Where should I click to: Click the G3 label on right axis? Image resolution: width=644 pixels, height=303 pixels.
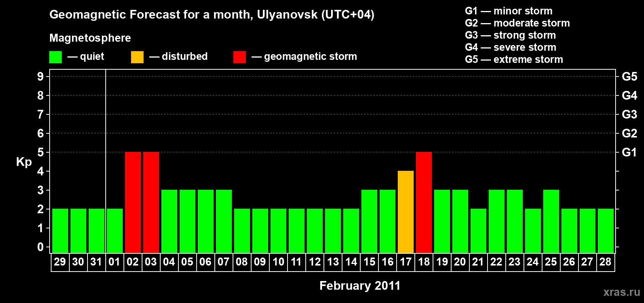tap(629, 114)
